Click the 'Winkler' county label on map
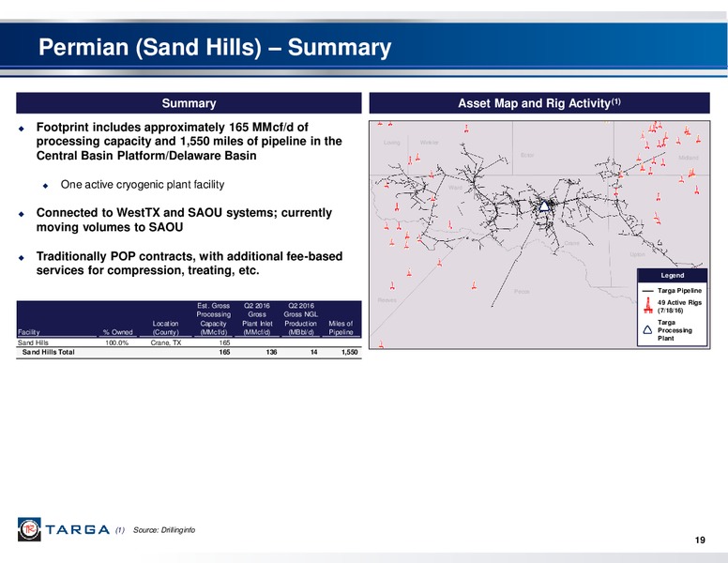The width and height of the screenshot is (728, 563). click(429, 143)
